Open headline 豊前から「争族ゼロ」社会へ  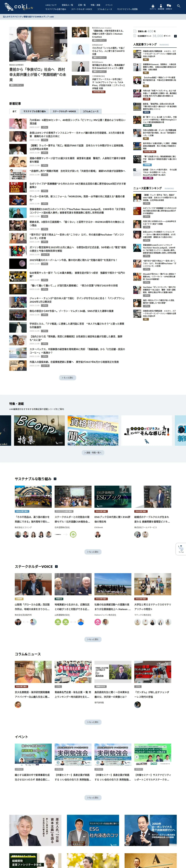click(x=38, y=75)
